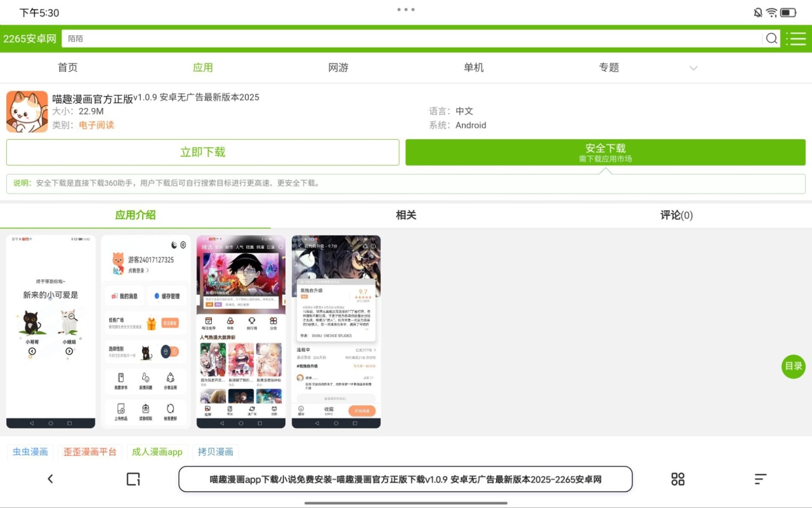Screen dimensions: 812x508
Task: Click the search magnifier icon
Action: point(771,39)
